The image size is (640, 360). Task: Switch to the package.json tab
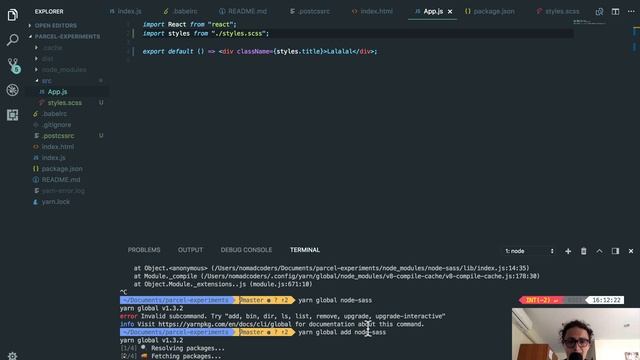[489, 11]
